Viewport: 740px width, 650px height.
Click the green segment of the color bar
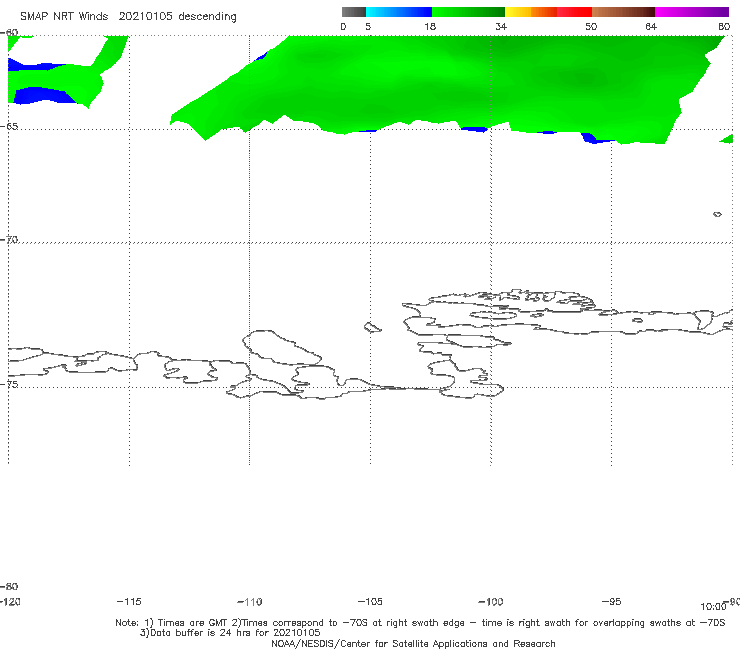click(x=468, y=12)
